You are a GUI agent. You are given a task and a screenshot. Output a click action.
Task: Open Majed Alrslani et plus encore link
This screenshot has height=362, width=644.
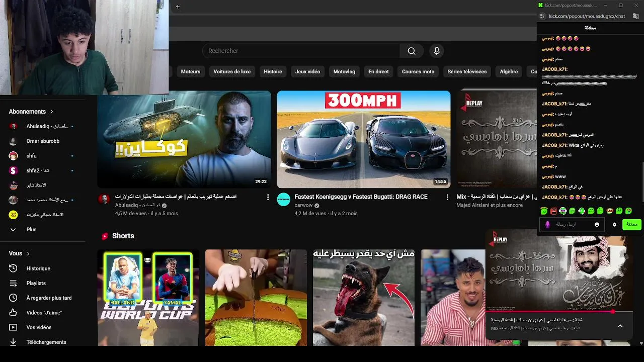490,205
